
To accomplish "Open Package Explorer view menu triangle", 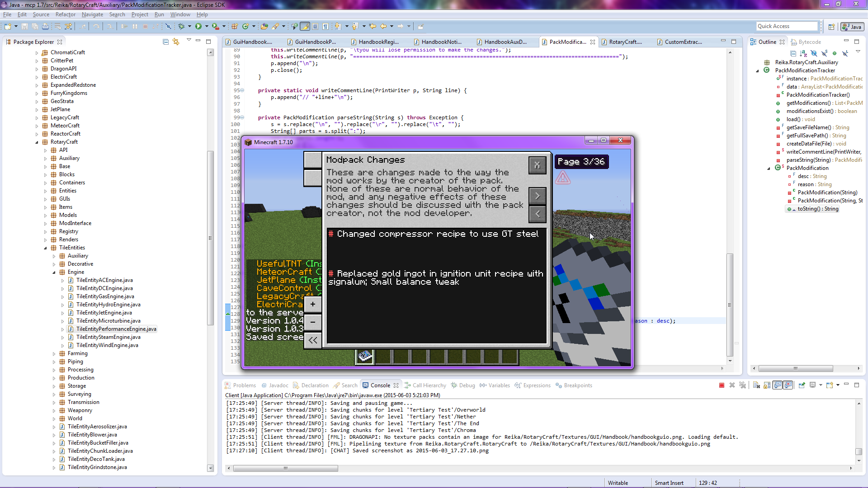I will [x=189, y=41].
